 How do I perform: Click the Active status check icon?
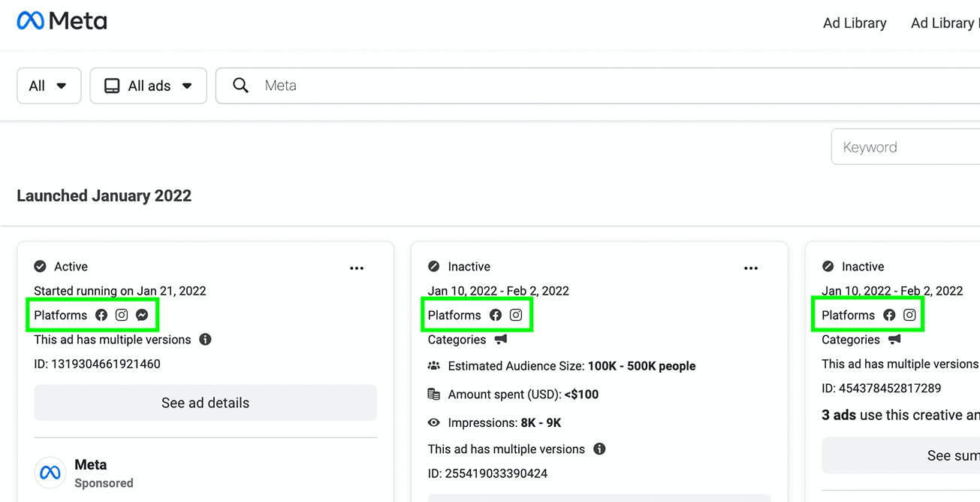(x=41, y=267)
